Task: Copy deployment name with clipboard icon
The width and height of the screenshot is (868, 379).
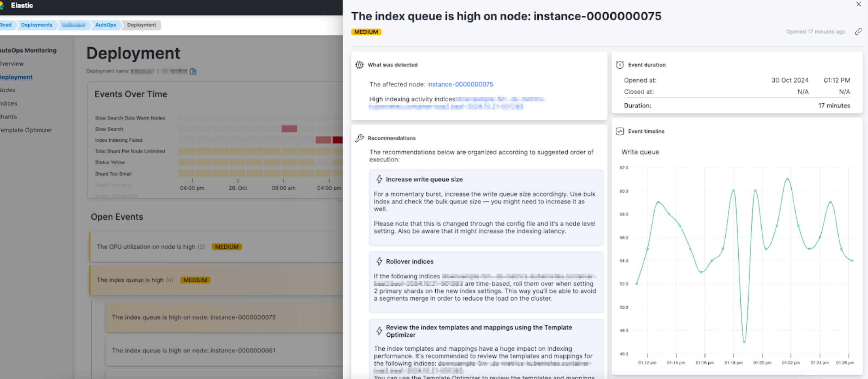Action: click(x=193, y=71)
